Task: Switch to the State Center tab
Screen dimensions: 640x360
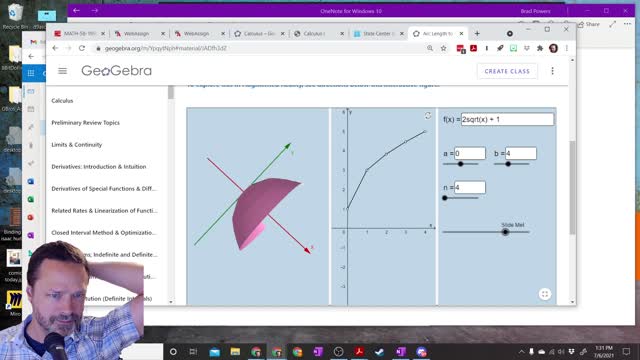Action: click(x=378, y=33)
